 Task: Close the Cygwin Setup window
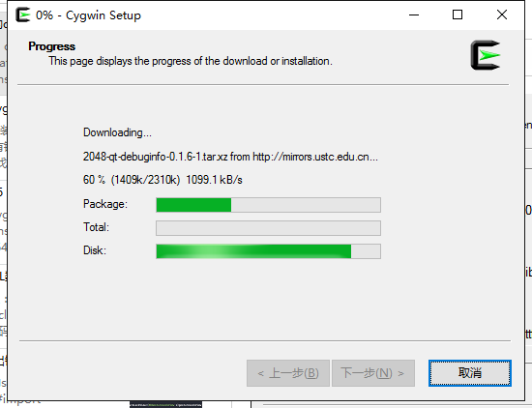(x=502, y=15)
